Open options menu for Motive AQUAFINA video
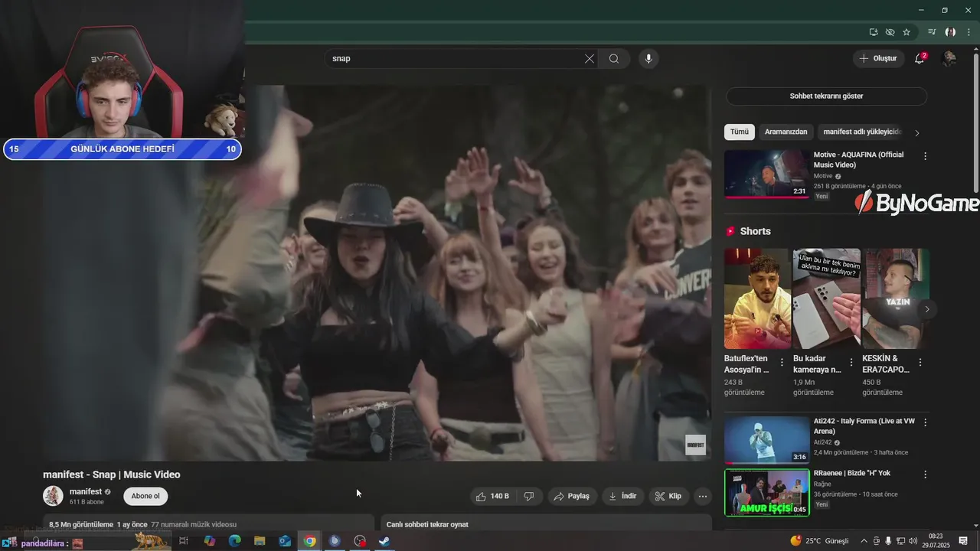This screenshot has height=551, width=980. (925, 156)
